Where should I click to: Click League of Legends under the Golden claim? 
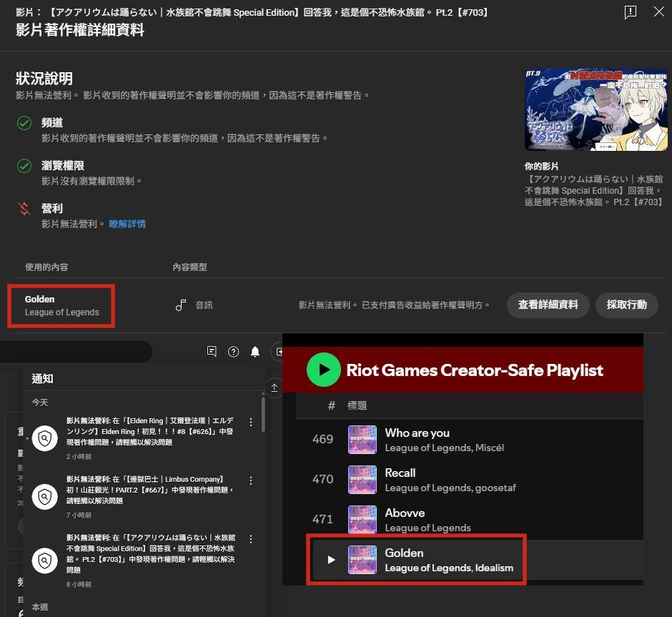coord(61,312)
